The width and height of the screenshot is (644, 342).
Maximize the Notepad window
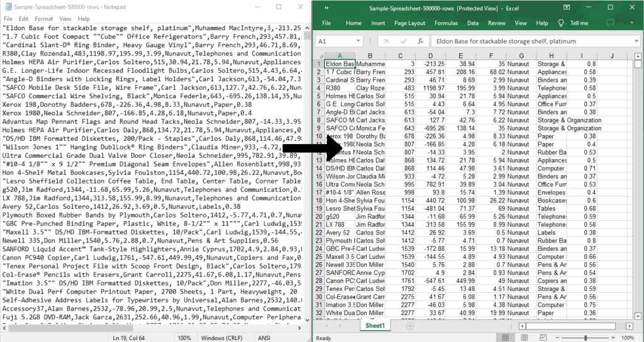279,7
